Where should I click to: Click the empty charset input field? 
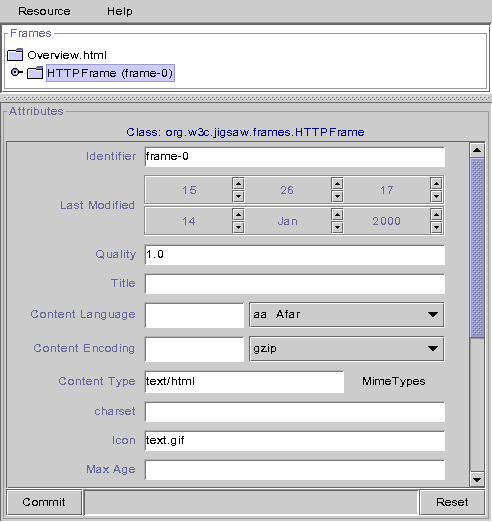click(295, 412)
